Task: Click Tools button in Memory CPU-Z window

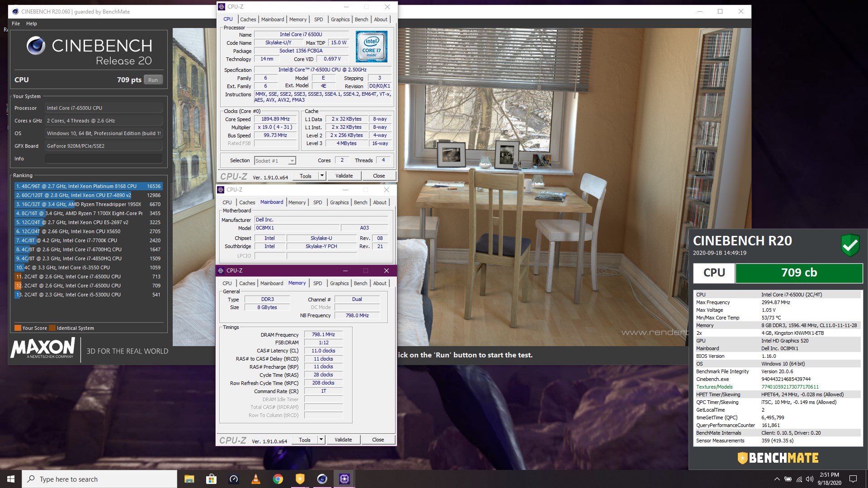Action: [x=305, y=440]
